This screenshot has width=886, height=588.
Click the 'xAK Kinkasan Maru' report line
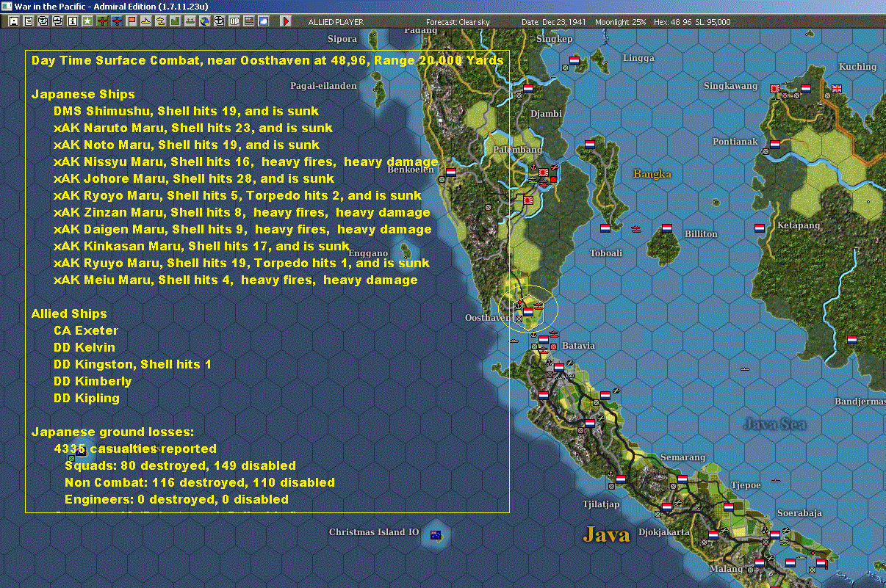[201, 246]
